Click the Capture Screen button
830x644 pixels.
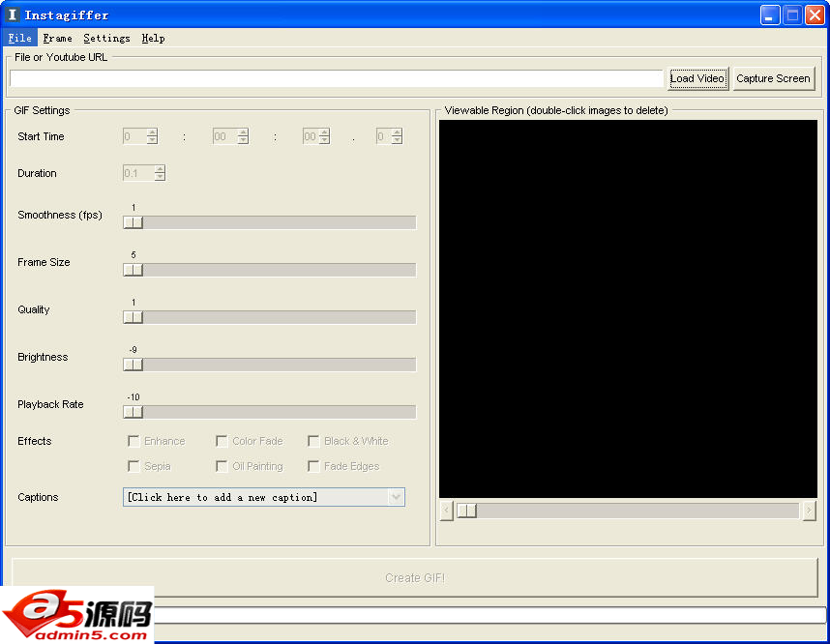(x=773, y=78)
